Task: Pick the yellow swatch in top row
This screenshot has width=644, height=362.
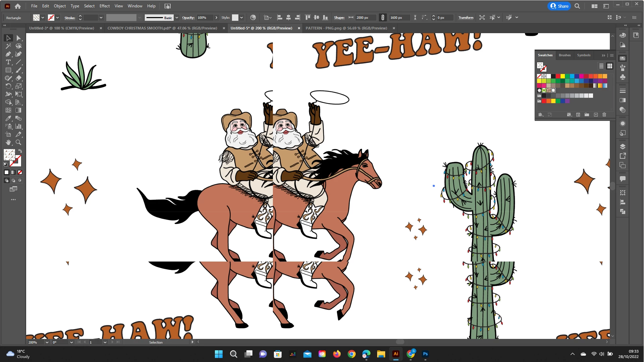Action: coord(563,76)
